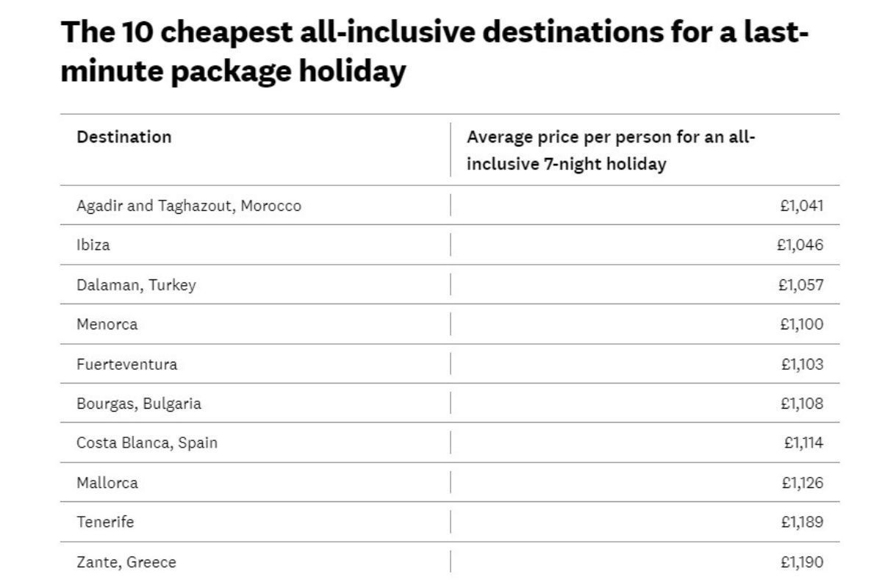
Task: Click the Fuerteventura destination cell
Action: tap(126, 364)
